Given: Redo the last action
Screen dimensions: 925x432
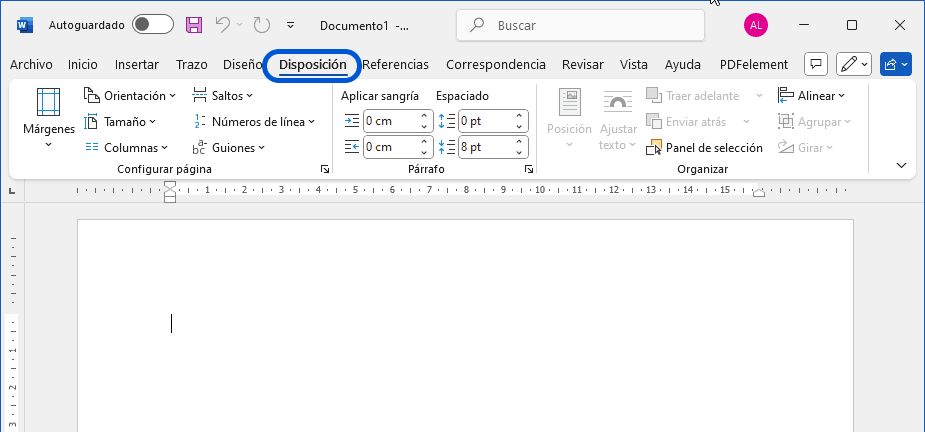Looking at the screenshot, I should pos(261,25).
